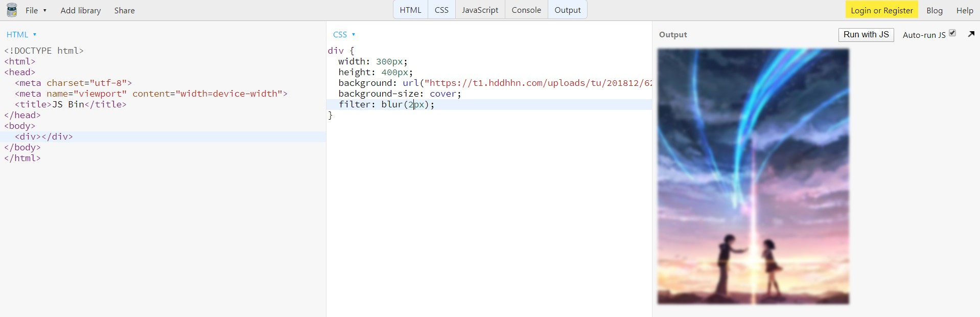Screen dimensions: 980x317
Task: Click the div element line in HTML
Action: (163, 137)
